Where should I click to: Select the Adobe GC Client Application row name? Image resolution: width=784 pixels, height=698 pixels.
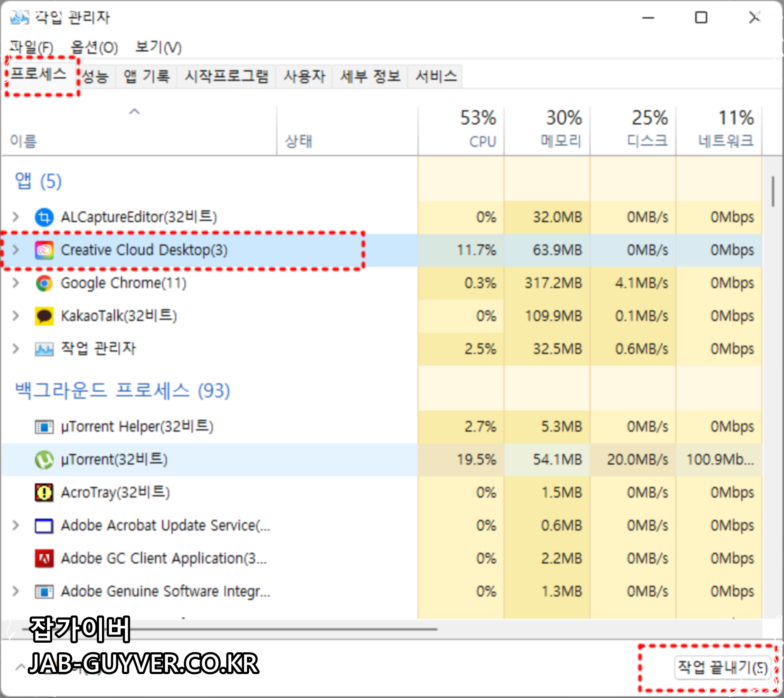pos(164,558)
